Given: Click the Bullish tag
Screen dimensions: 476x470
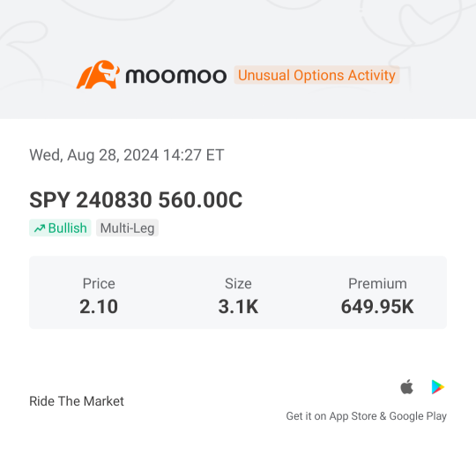Looking at the screenshot, I should pyautogui.click(x=60, y=228).
